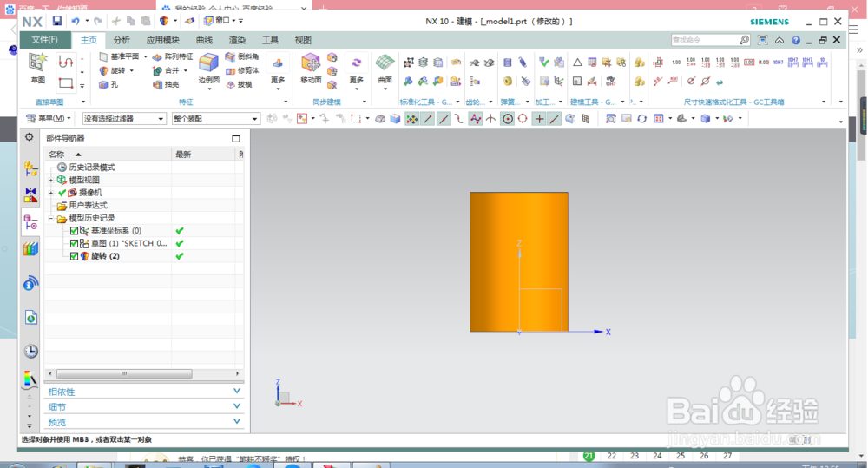868x468 pixels.
Task: Click the Undo arrow icon
Action: [x=76, y=21]
